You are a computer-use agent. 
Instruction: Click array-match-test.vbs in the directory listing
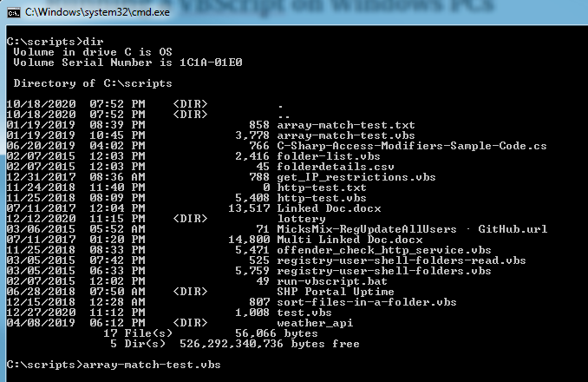click(x=346, y=135)
